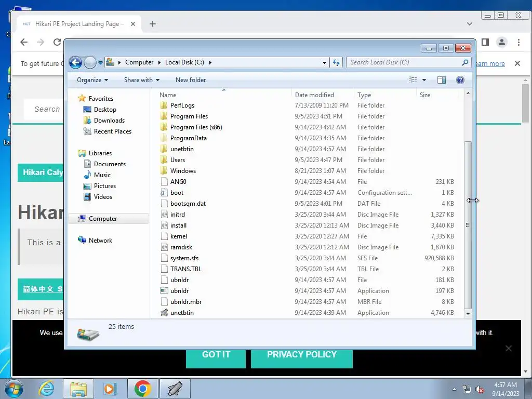Click the Type column header
The image size is (532, 399).
pos(364,95)
